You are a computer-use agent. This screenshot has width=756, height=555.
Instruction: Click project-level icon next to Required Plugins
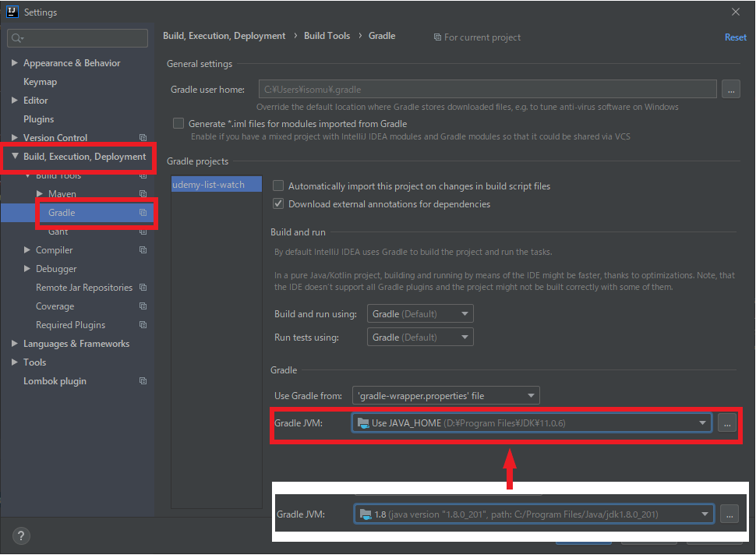[x=143, y=325]
